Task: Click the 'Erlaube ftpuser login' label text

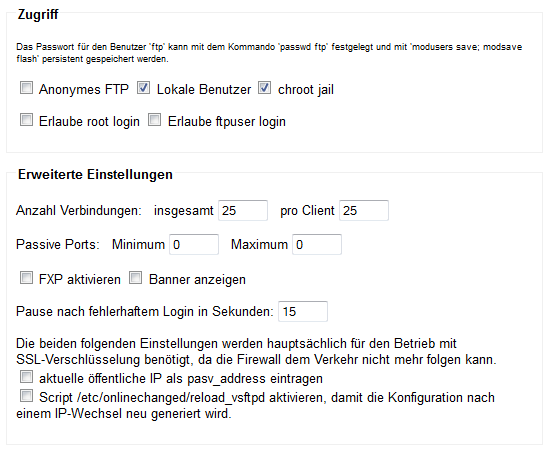Action: (x=227, y=121)
